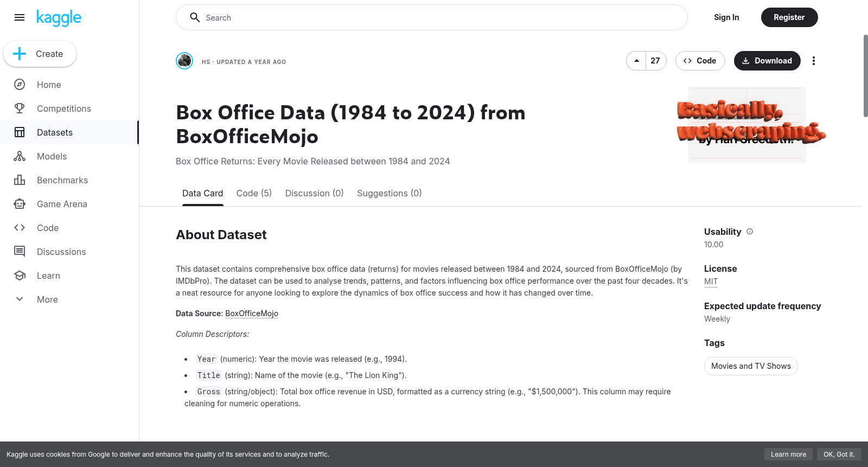Dismiss cookies with OK, Got it
The height and width of the screenshot is (467, 868).
pyautogui.click(x=839, y=455)
